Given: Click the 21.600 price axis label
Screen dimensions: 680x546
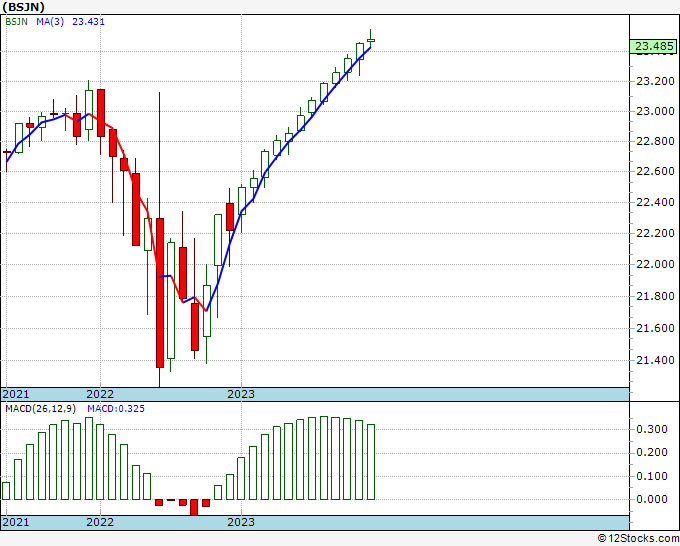Looking at the screenshot, I should [x=655, y=328].
